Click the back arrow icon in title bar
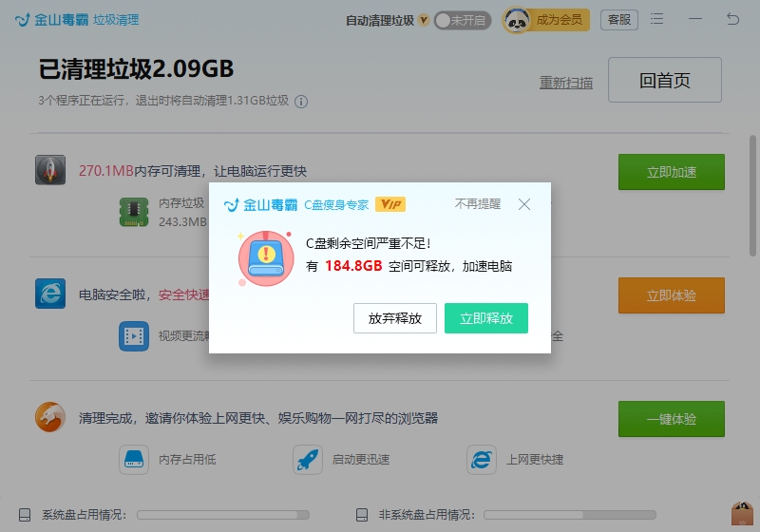 coord(732,19)
